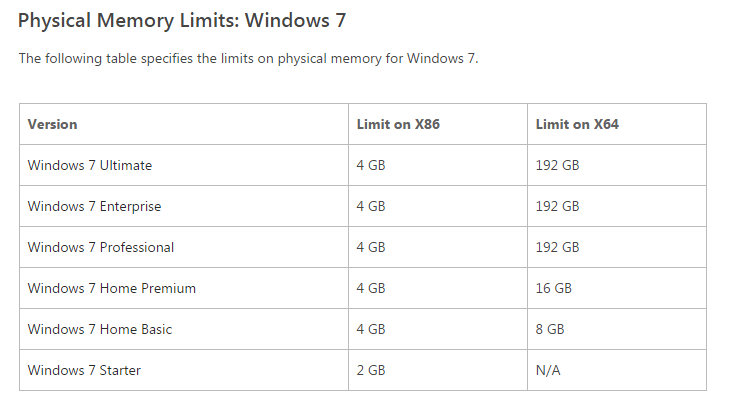Click the "Windows 7 Home Premium" cell
745x411 pixels.
click(112, 288)
